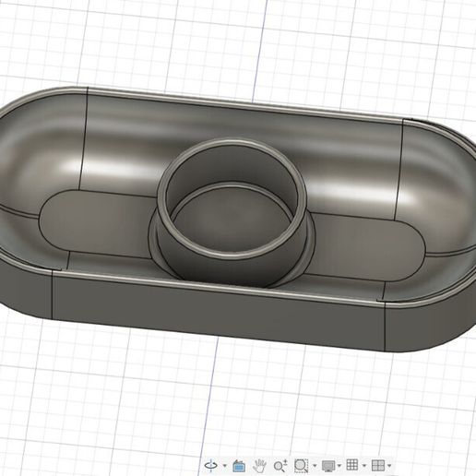Open the Orbit type dropdown arrow
The width and height of the screenshot is (476, 476).
click(x=224, y=466)
